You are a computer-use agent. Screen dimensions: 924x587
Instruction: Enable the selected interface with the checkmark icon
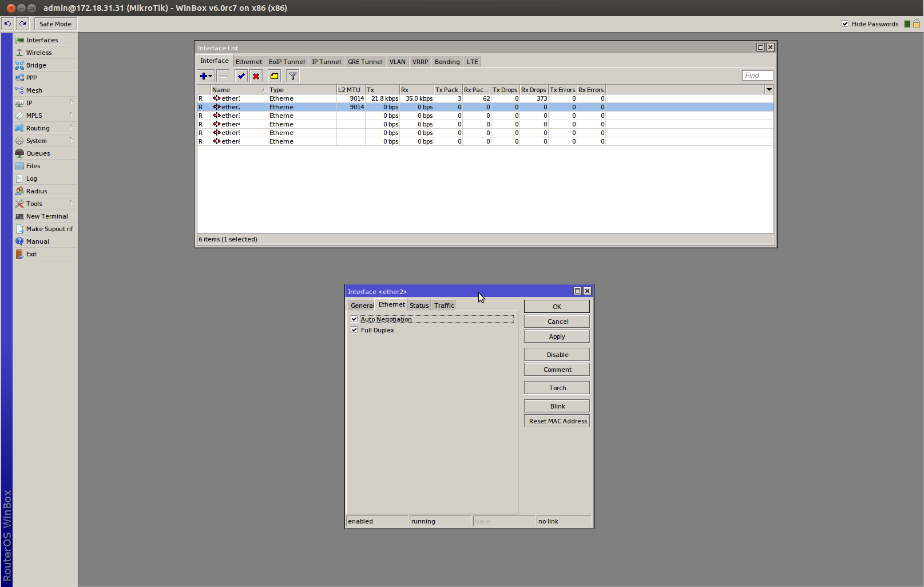(x=240, y=76)
